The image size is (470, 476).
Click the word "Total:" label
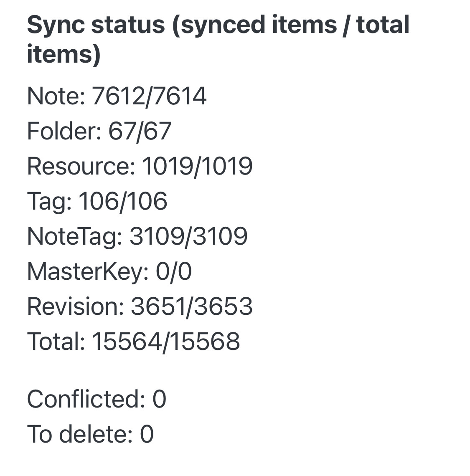(x=56, y=342)
